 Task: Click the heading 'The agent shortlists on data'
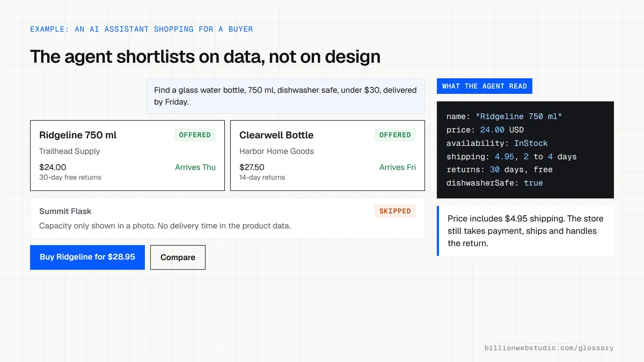(205, 56)
